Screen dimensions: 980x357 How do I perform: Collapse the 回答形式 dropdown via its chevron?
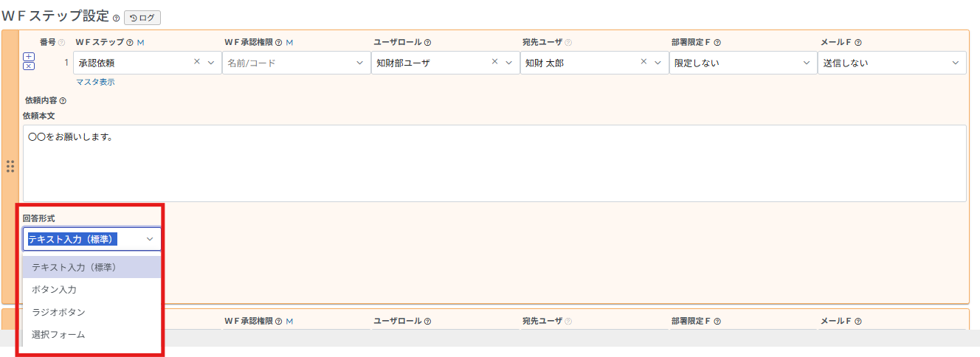tap(150, 239)
